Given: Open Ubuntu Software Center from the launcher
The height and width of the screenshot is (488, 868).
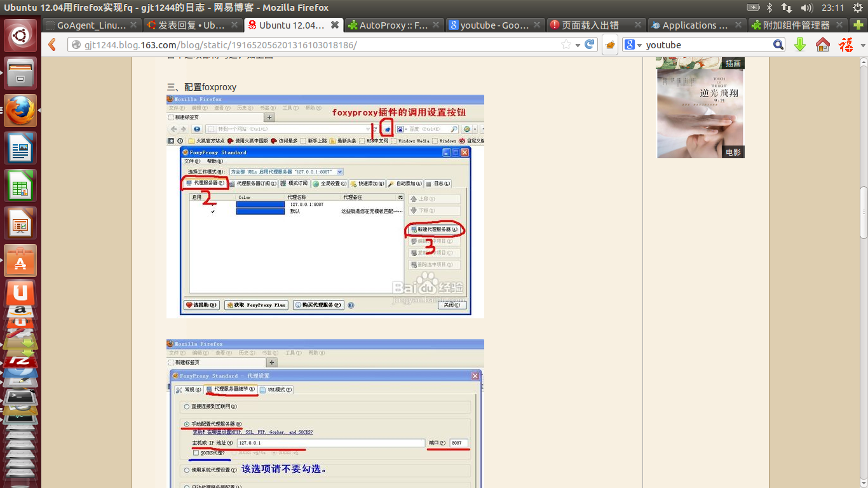Looking at the screenshot, I should (20, 260).
